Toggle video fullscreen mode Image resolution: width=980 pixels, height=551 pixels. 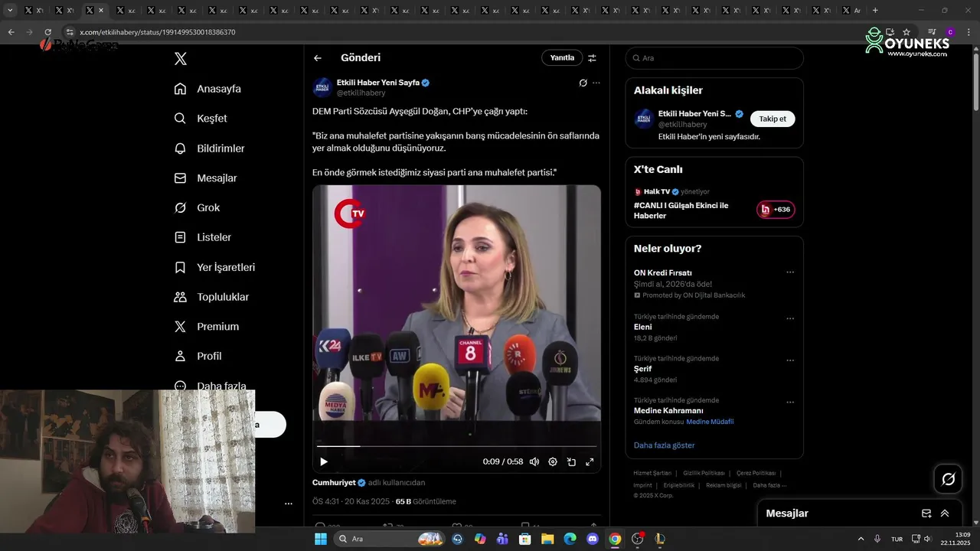pos(590,461)
